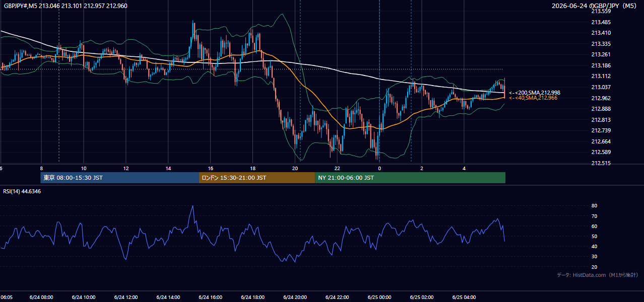Click the 6/24 10:00 bottom axis label
Screen dimensions: 644x302
coord(84,297)
